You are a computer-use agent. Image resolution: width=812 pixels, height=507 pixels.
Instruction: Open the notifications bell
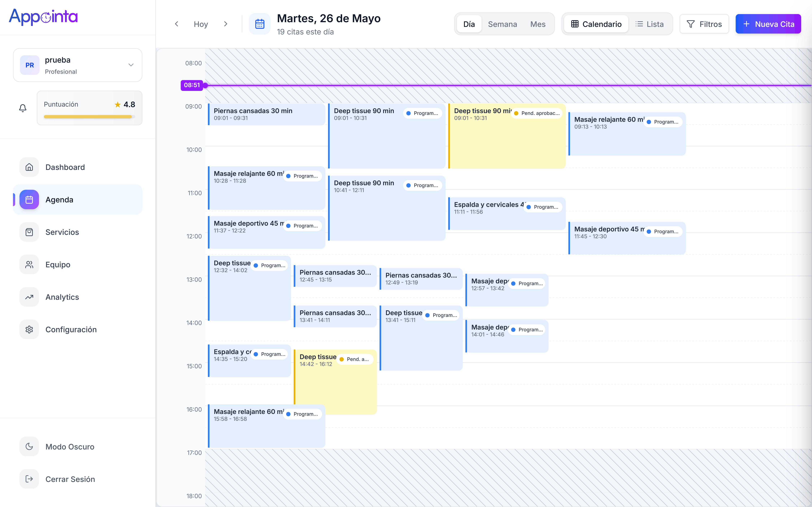(x=23, y=108)
